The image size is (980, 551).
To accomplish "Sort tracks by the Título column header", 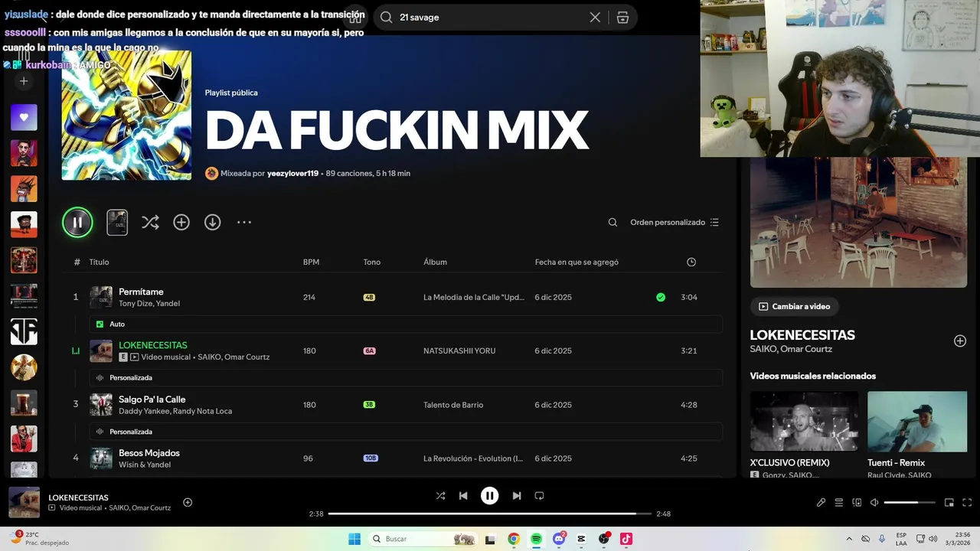I will (x=99, y=262).
